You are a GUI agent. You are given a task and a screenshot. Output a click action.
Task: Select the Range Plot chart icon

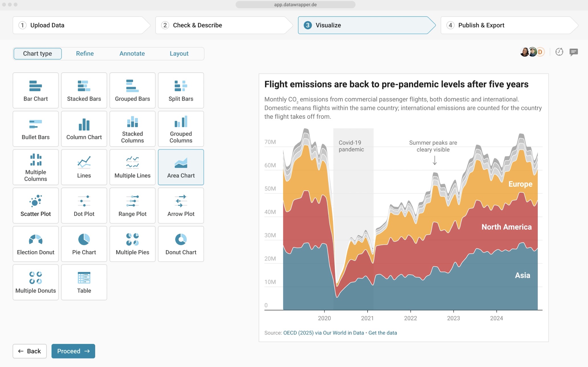pos(132,205)
